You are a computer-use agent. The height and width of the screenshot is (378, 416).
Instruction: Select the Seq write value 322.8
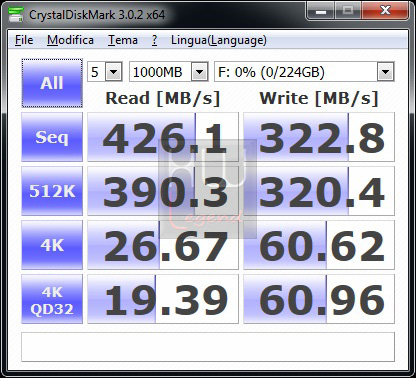(319, 137)
